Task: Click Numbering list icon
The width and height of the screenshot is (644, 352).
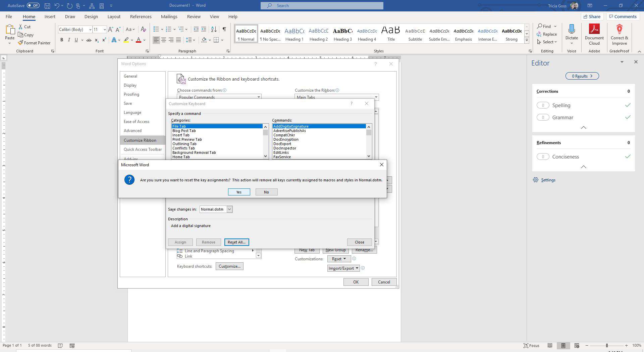Action: 168,29
